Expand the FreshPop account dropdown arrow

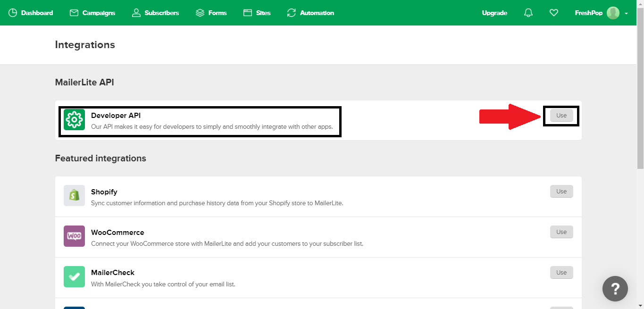click(626, 13)
